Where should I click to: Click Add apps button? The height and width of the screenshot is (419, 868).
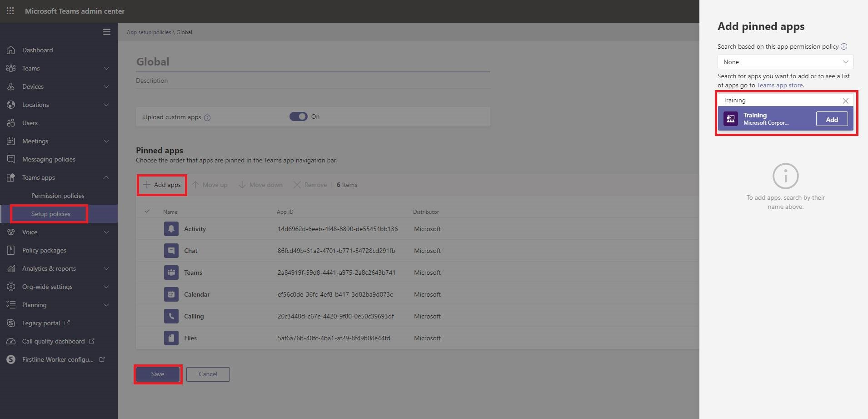(x=162, y=185)
